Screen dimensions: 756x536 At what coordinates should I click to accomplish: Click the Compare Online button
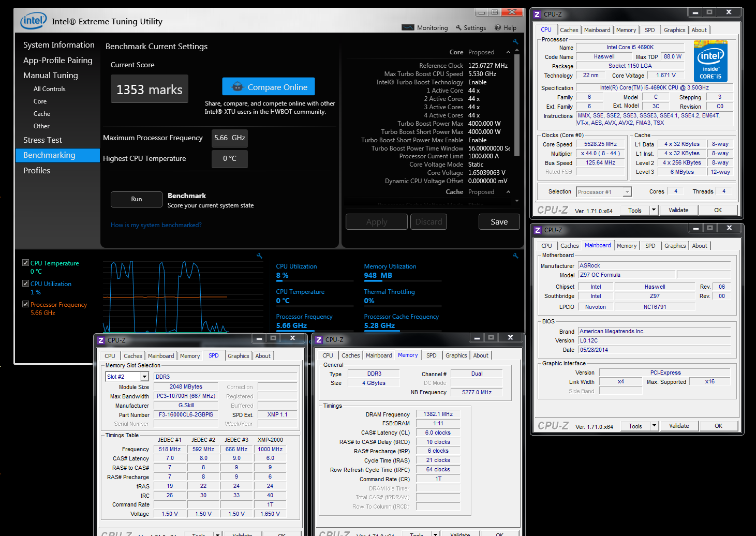click(x=269, y=86)
